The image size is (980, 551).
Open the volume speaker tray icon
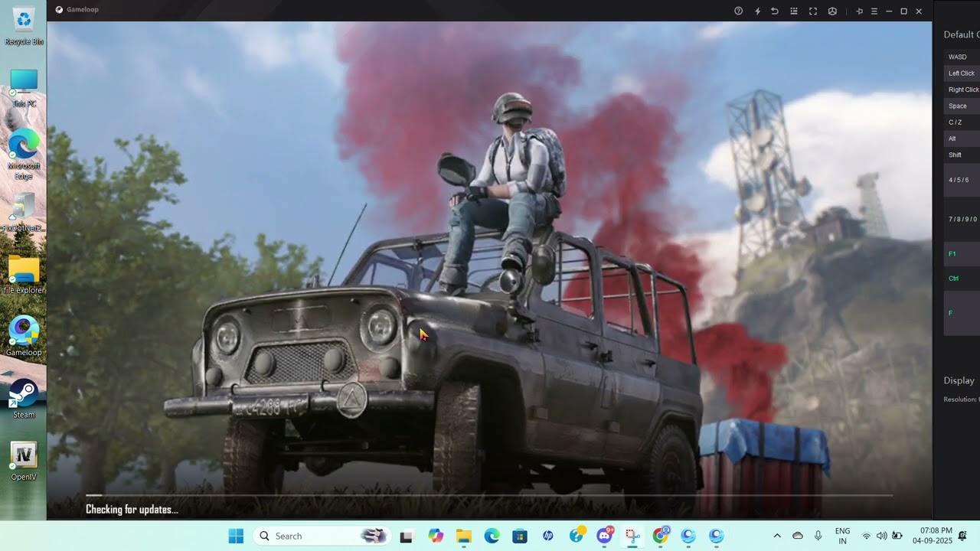pos(881,536)
